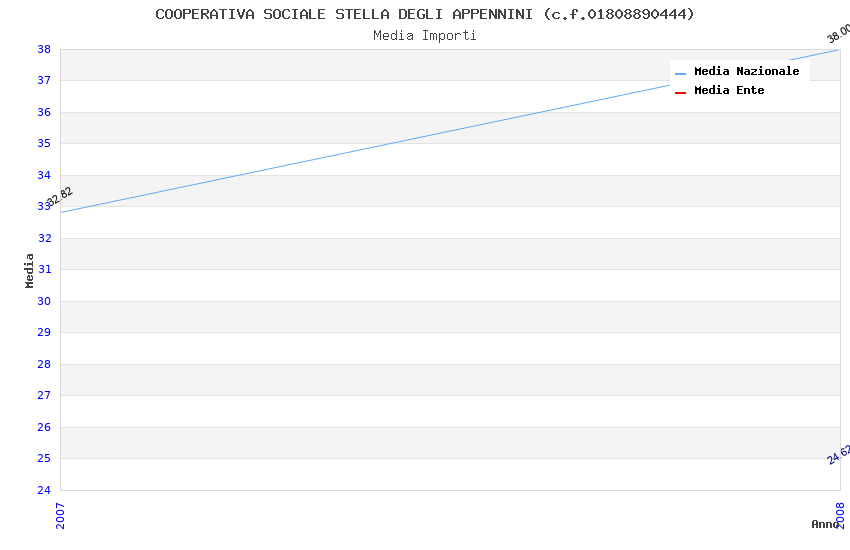Click the vertical axis title Media

30,270
